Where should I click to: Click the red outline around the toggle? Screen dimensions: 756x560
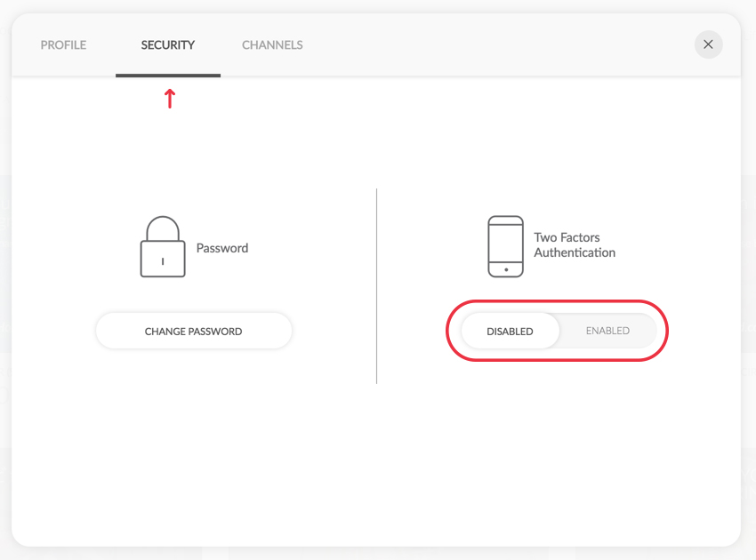[557, 301]
